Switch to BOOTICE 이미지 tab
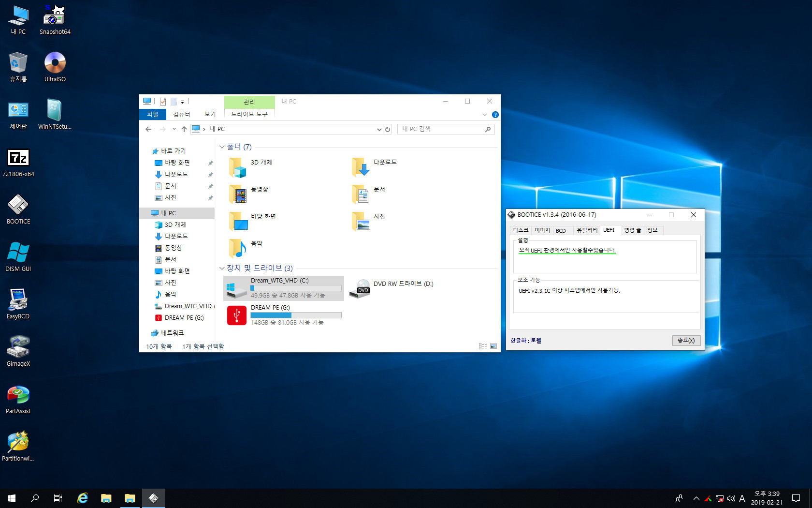812x508 pixels. coord(542,230)
